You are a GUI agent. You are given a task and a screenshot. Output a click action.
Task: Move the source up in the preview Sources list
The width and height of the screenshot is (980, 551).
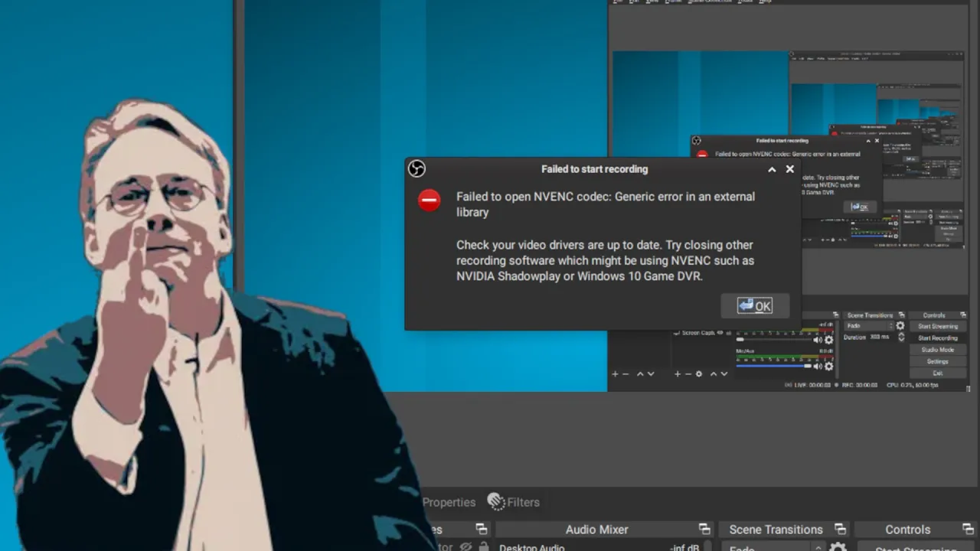click(714, 374)
